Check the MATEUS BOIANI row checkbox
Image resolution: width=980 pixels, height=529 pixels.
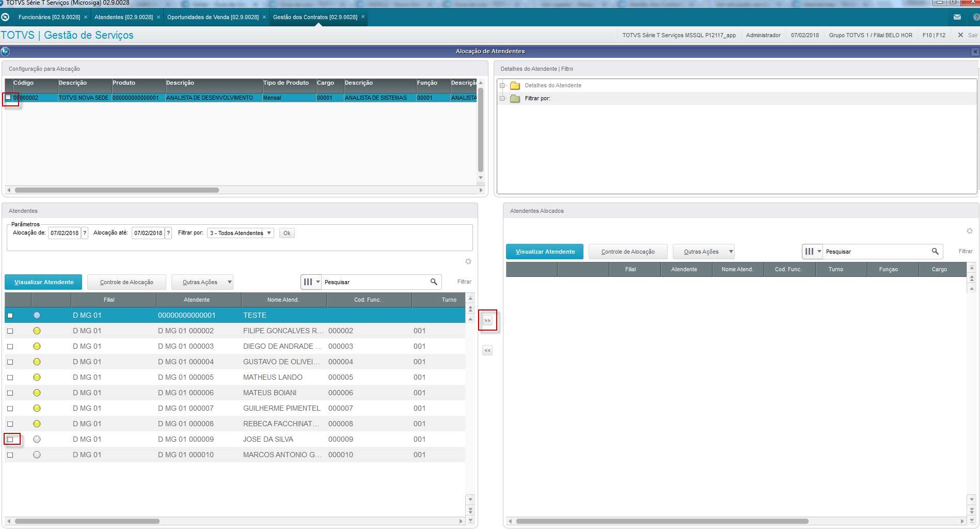click(10, 393)
